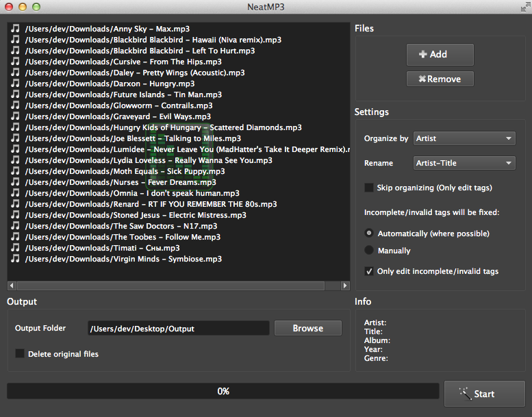Tick the Delete original files checkbox
The width and height of the screenshot is (532, 417).
pos(20,353)
